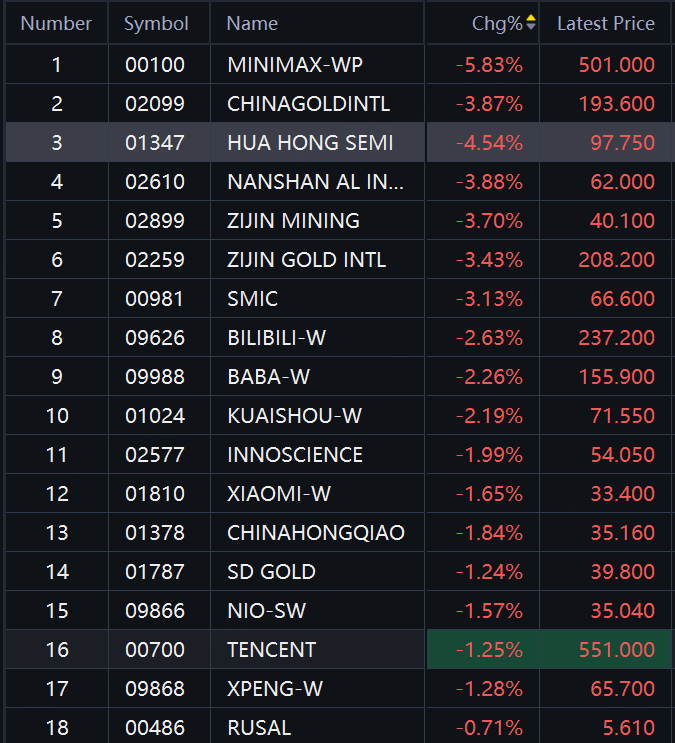Click the -5.83% change value
Viewport: 675px width, 743px height.
(489, 65)
